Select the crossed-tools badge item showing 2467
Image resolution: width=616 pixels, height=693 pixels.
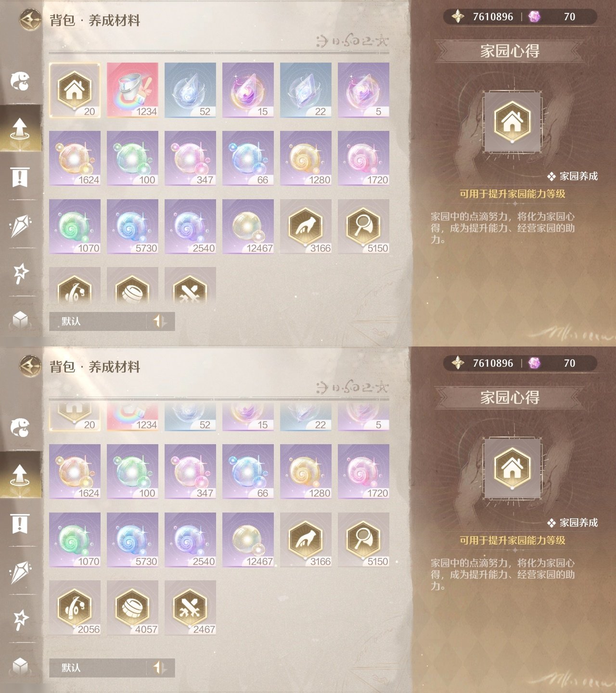(190, 607)
